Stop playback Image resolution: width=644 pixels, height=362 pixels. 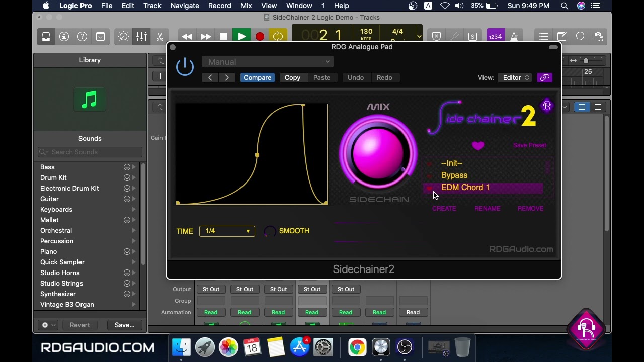tap(223, 37)
